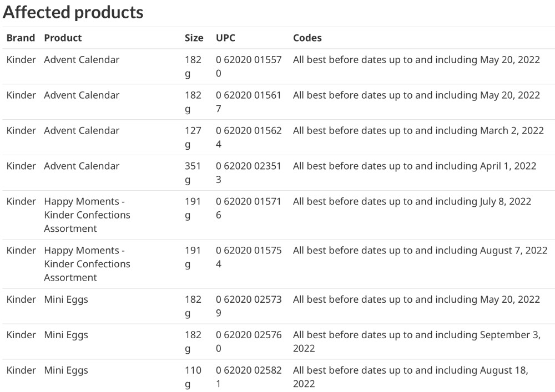
Task: Click the Codes column header
Action: point(307,38)
